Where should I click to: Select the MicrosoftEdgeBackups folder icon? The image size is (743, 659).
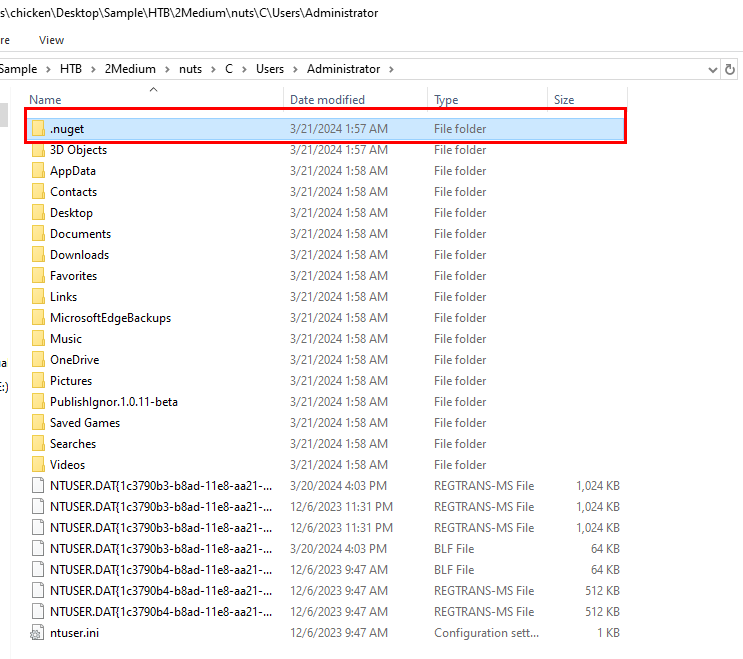[38, 318]
